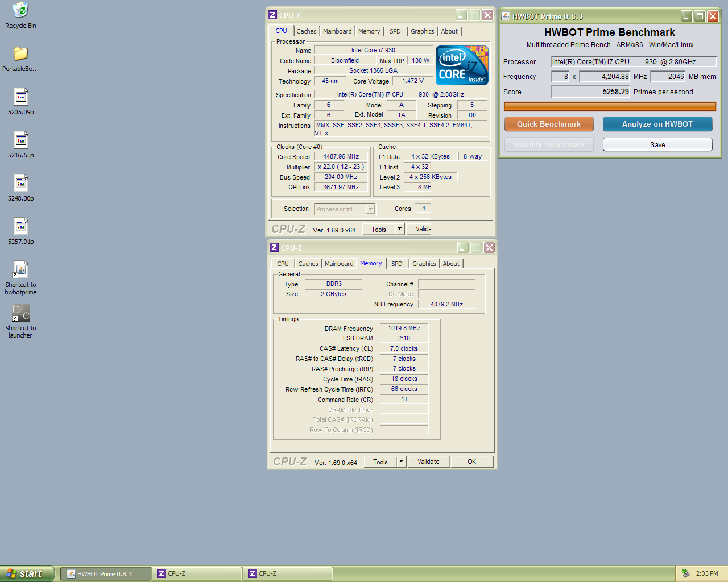The height and width of the screenshot is (582, 728).
Task: Click the Stability Benchmark button
Action: [x=549, y=144]
